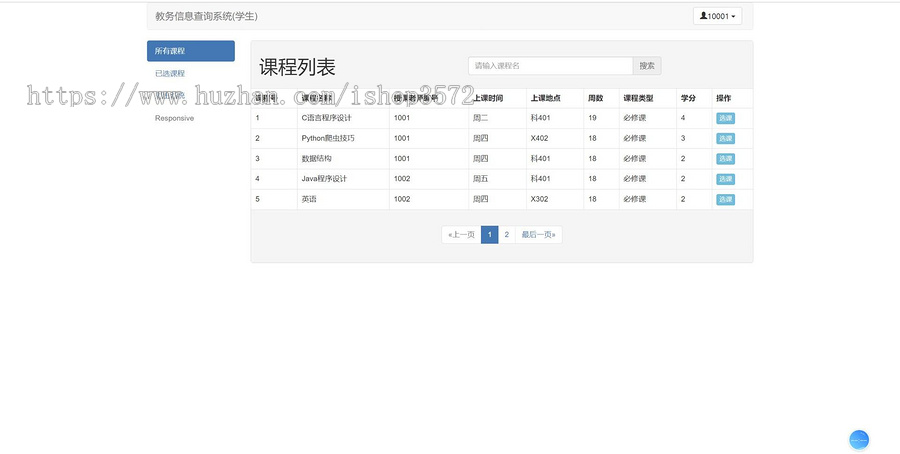Click the 课程列表 heading

[297, 67]
